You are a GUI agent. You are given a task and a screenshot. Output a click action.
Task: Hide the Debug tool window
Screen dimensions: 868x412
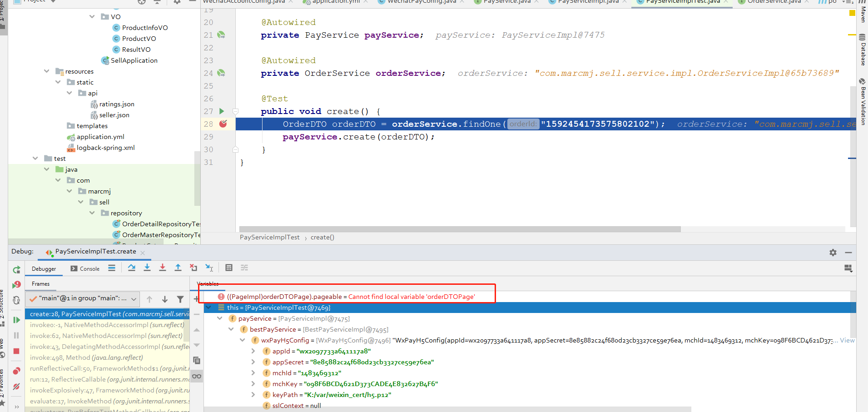pos(848,253)
